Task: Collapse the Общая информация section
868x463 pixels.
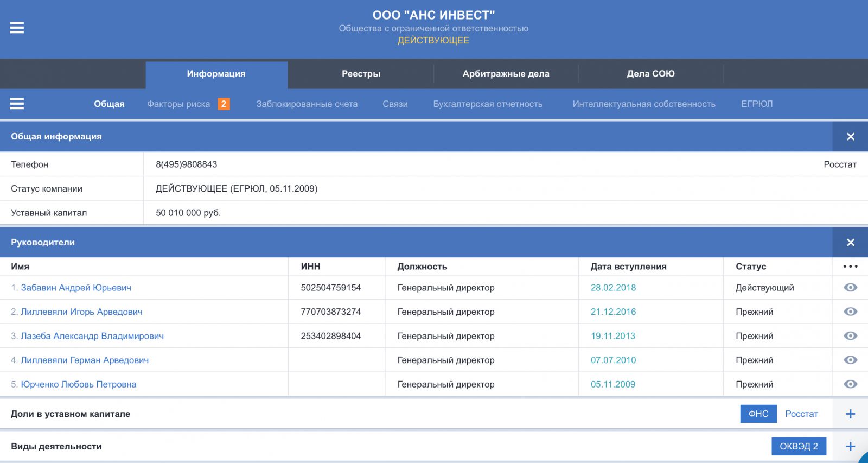Action: coord(850,137)
